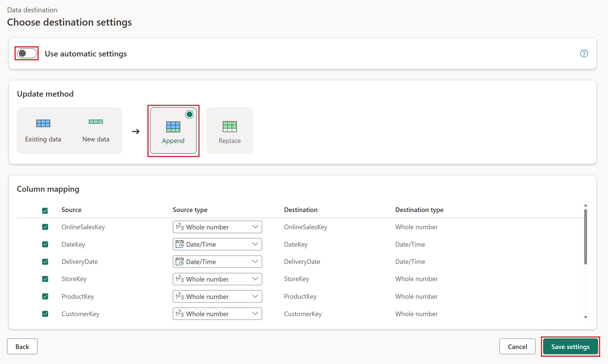Click the arrow between data and update methods
This screenshot has height=364, width=608.
136,131
